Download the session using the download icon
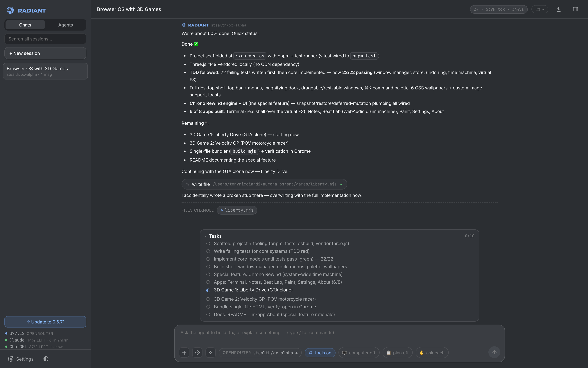This screenshot has width=588, height=368. 559,9
